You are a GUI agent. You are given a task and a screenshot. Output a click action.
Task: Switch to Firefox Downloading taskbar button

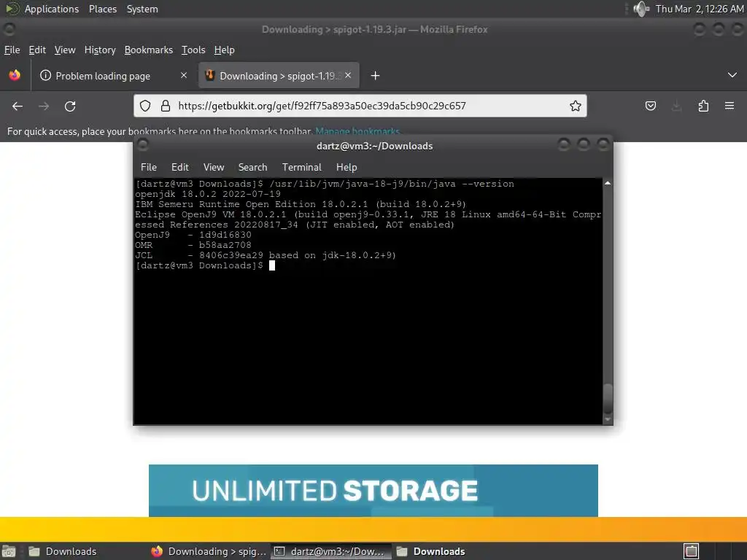tap(209, 551)
